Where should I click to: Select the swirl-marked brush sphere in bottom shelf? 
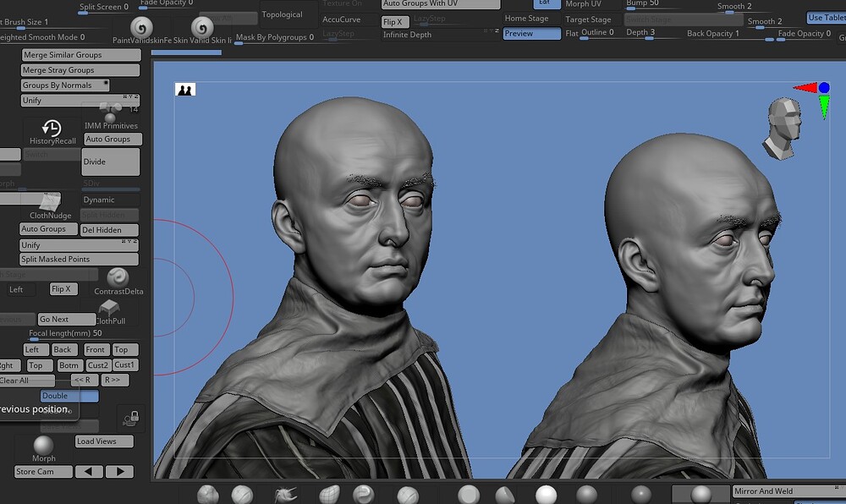click(363, 494)
